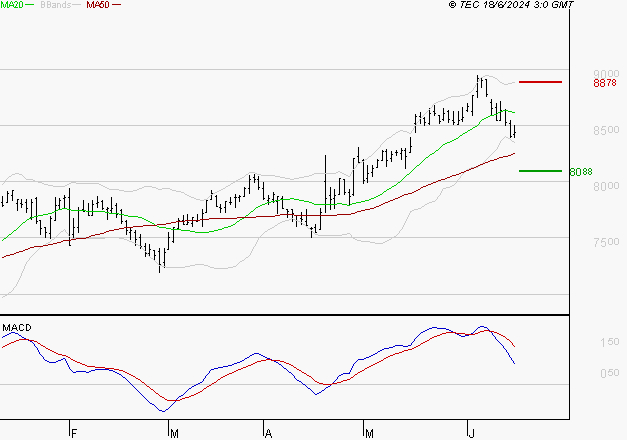The image size is (627, 440).
Task: Click the second M month marker (May)
Action: [369, 433]
